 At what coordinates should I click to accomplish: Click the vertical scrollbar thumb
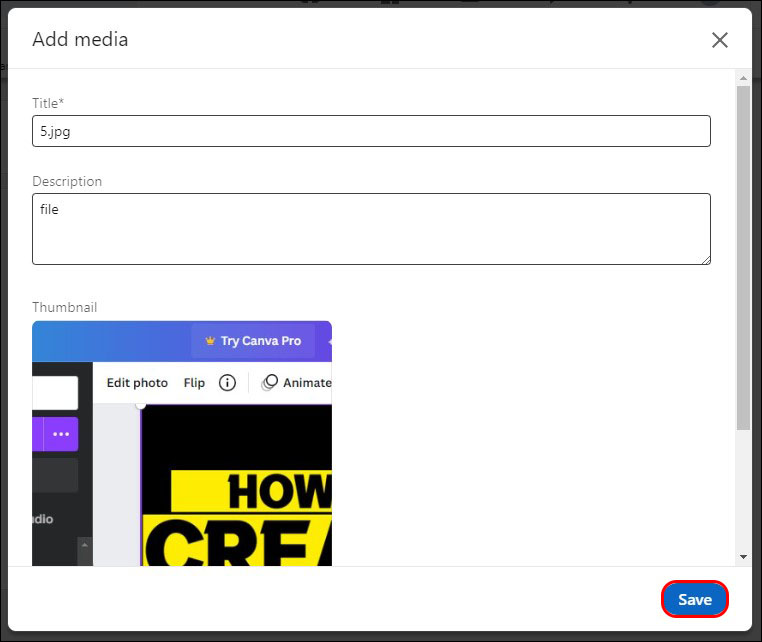tap(743, 258)
